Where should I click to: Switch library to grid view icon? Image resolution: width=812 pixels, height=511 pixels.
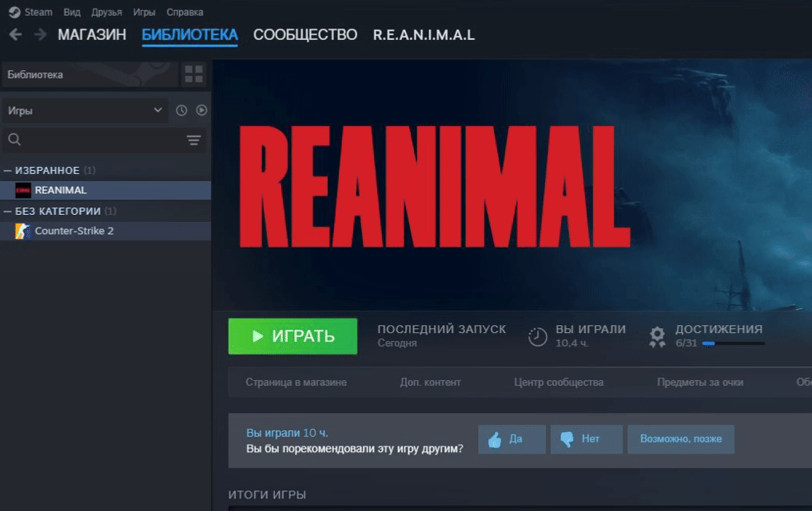click(193, 74)
